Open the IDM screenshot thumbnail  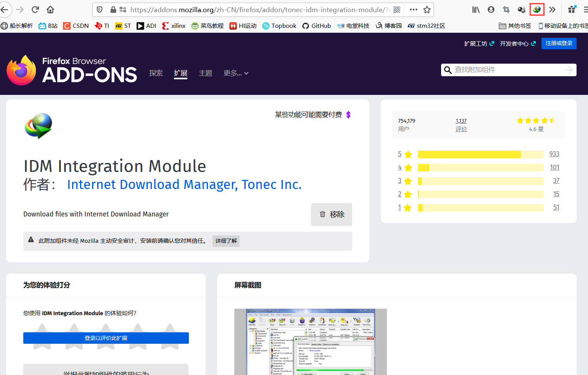coord(311,342)
